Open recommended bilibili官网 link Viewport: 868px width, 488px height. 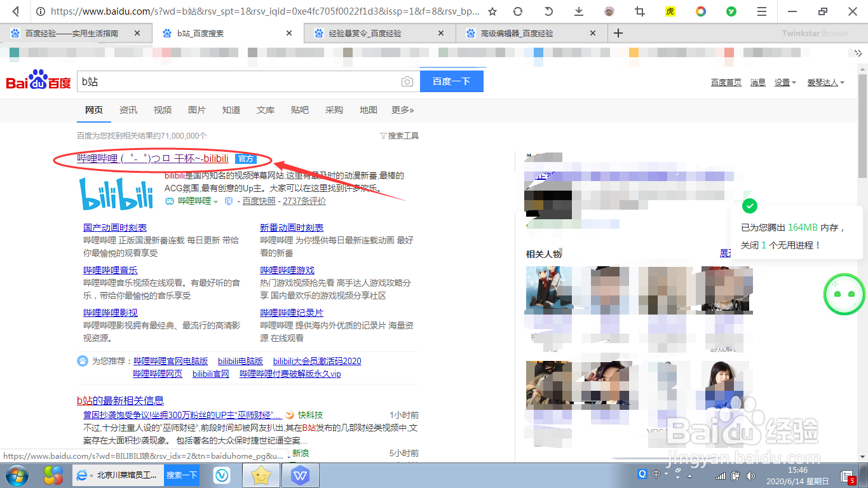(211, 374)
